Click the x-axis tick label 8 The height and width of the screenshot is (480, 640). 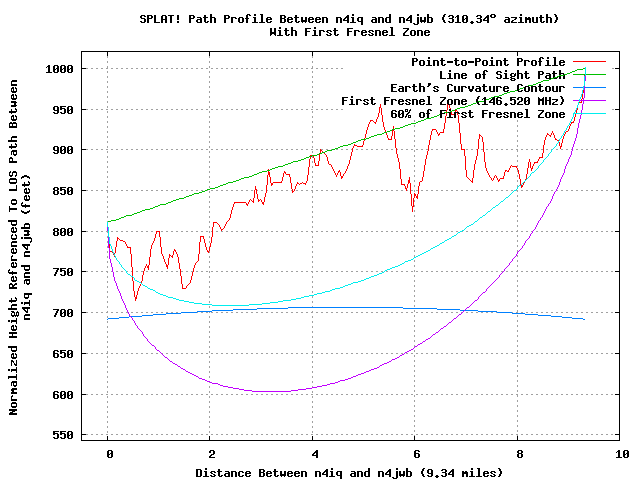click(x=519, y=454)
